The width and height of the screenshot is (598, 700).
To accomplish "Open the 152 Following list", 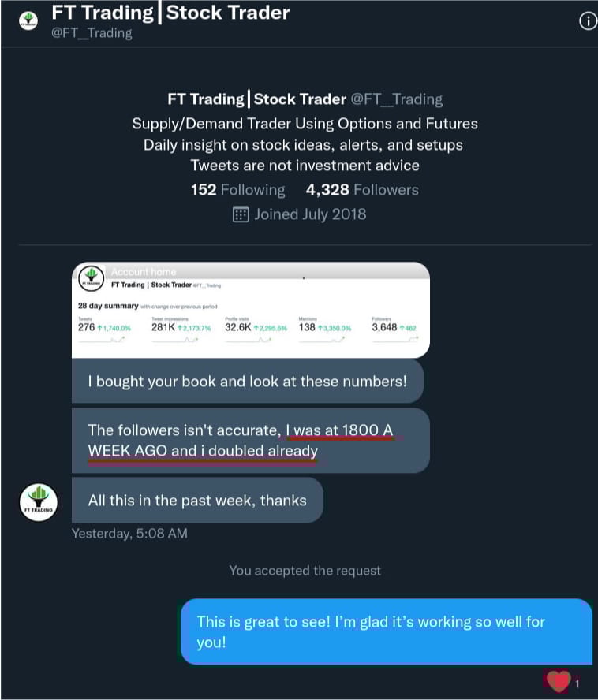I will pyautogui.click(x=237, y=190).
